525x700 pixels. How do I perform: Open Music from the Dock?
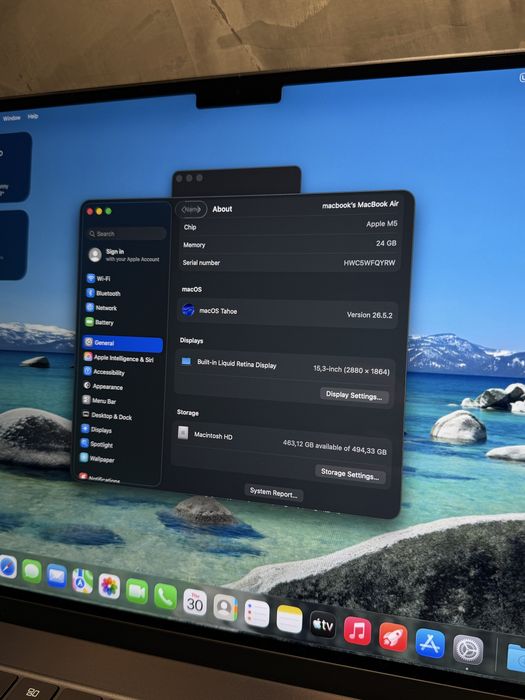358,631
